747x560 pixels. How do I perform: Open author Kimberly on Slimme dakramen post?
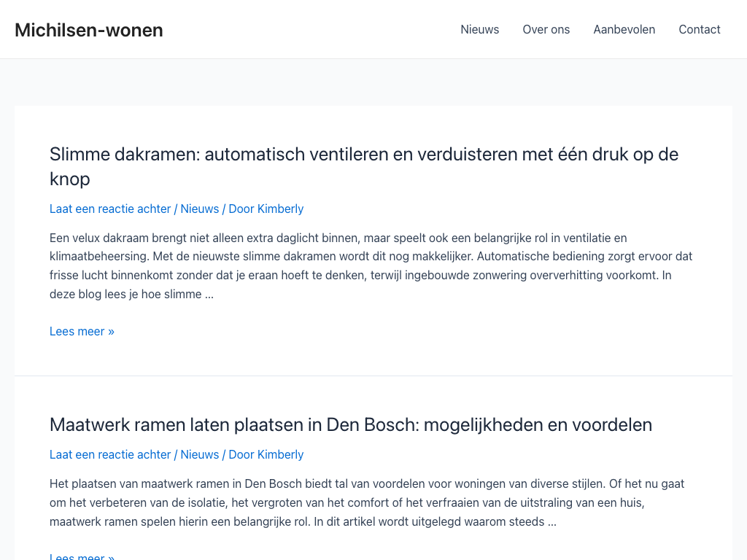point(280,209)
